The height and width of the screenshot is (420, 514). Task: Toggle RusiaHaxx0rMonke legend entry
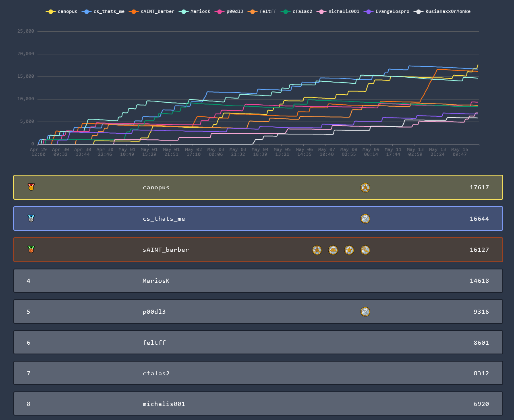pyautogui.click(x=443, y=12)
